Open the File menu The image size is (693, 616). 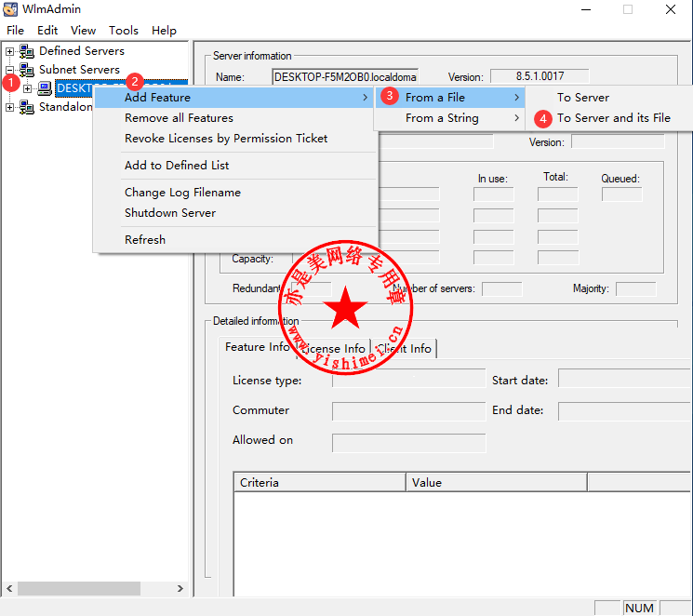15,31
